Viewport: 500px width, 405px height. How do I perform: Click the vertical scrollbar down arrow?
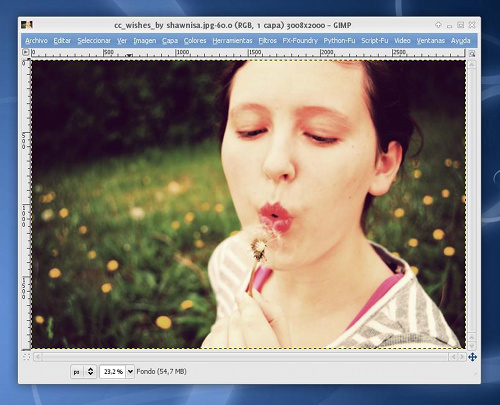tap(472, 346)
